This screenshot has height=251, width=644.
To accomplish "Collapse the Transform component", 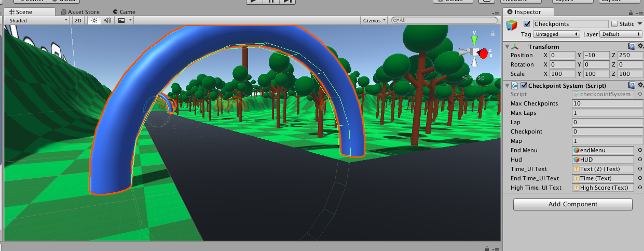I will [x=507, y=47].
